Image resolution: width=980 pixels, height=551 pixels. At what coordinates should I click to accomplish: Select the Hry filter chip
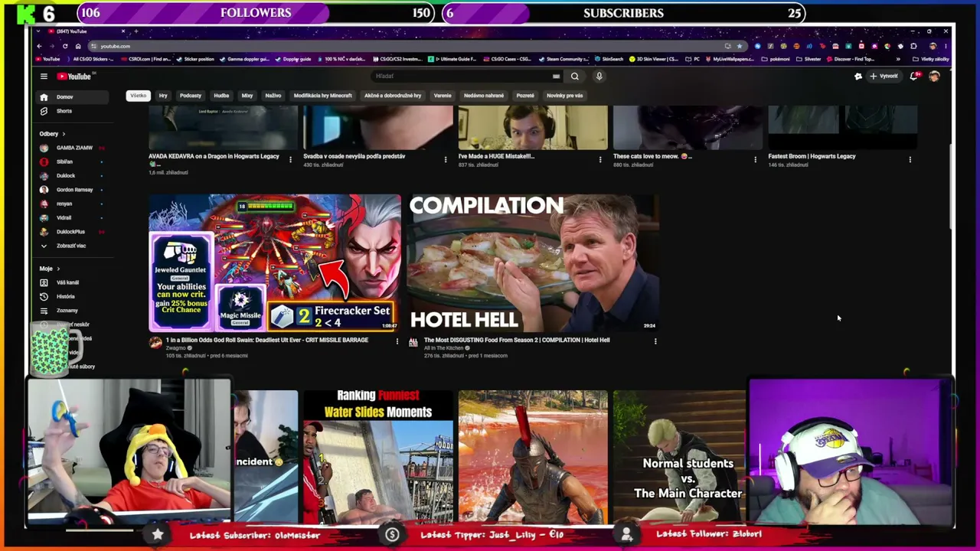tap(163, 96)
